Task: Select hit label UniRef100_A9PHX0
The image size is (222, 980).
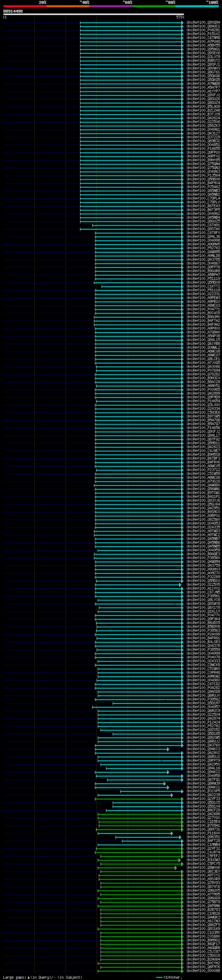Action: 203,328
